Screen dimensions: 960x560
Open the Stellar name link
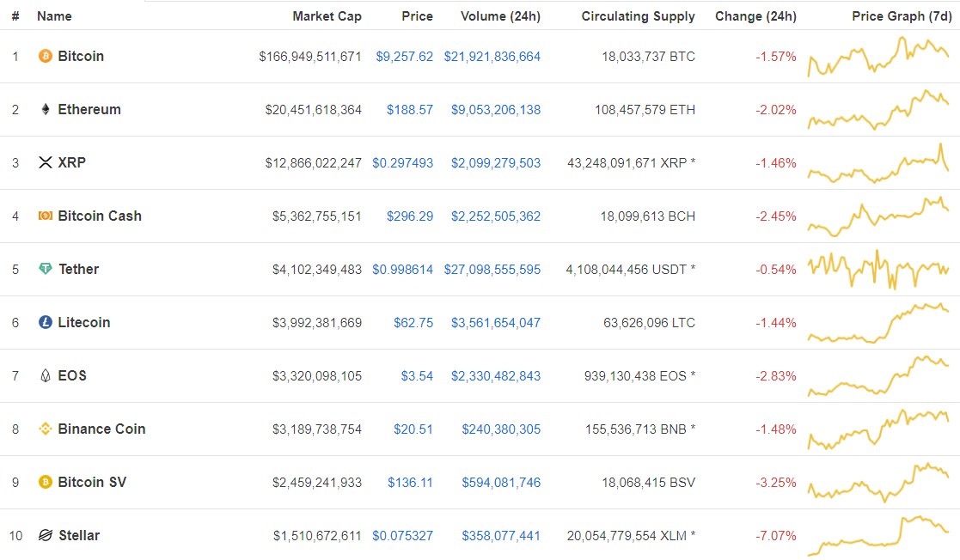(79, 535)
